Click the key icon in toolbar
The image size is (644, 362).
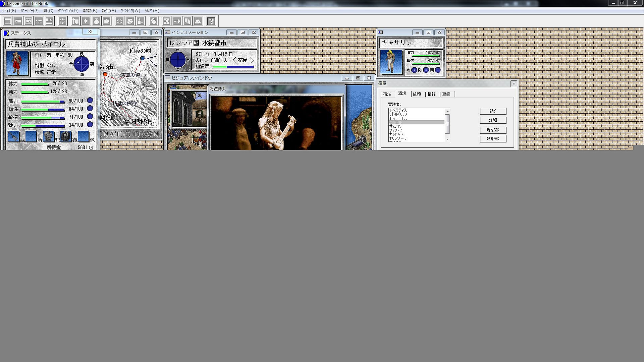click(x=177, y=21)
